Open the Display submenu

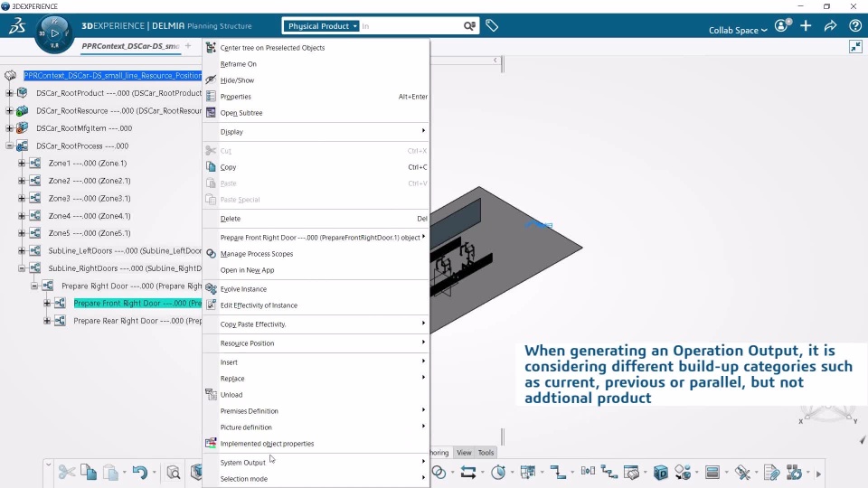[x=316, y=132]
